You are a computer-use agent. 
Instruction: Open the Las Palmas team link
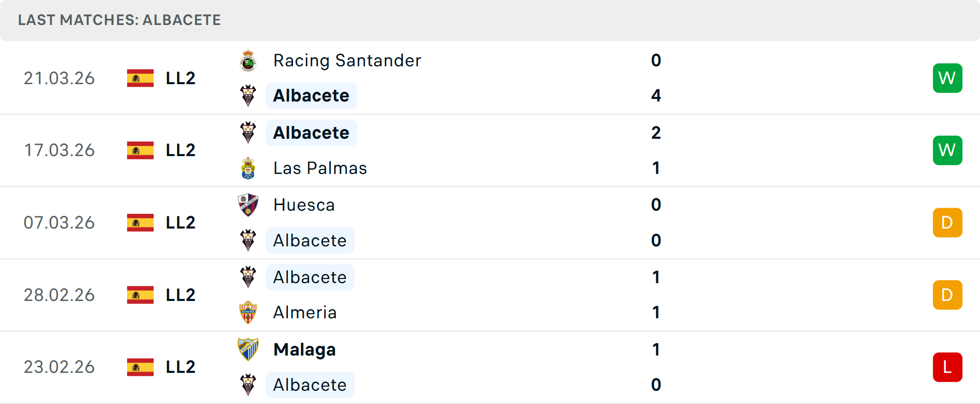click(x=320, y=168)
